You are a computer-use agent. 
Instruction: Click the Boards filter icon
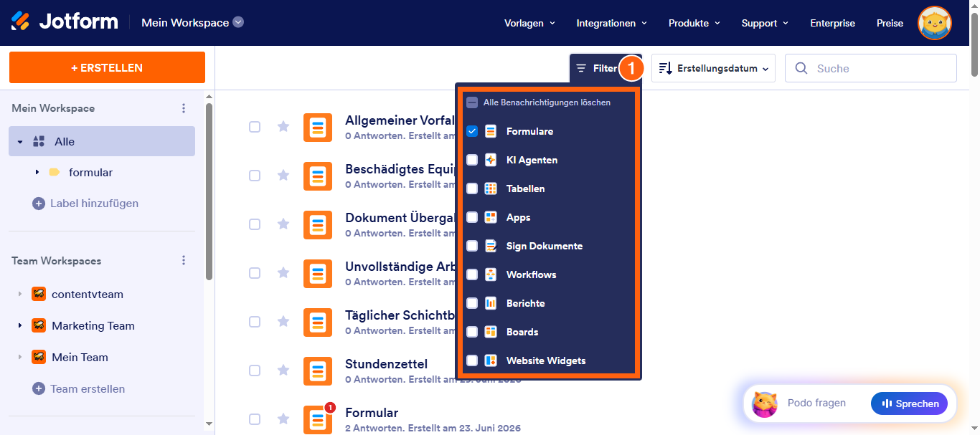pyautogui.click(x=491, y=332)
